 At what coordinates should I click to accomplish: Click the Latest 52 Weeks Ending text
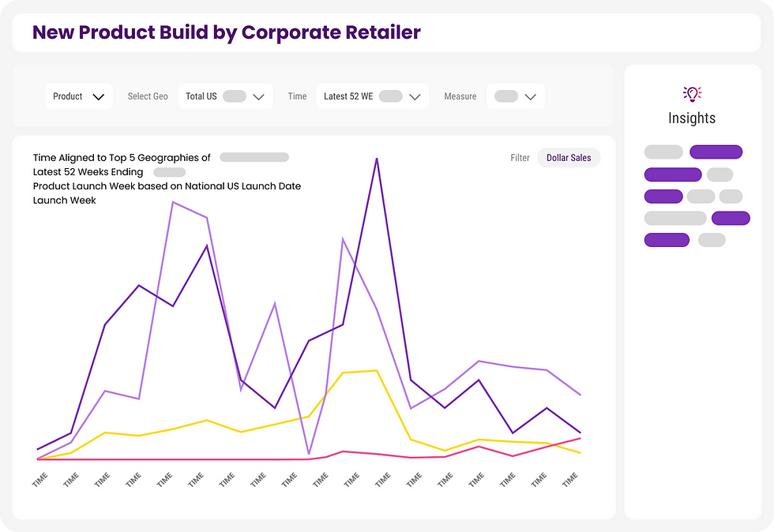coord(88,172)
